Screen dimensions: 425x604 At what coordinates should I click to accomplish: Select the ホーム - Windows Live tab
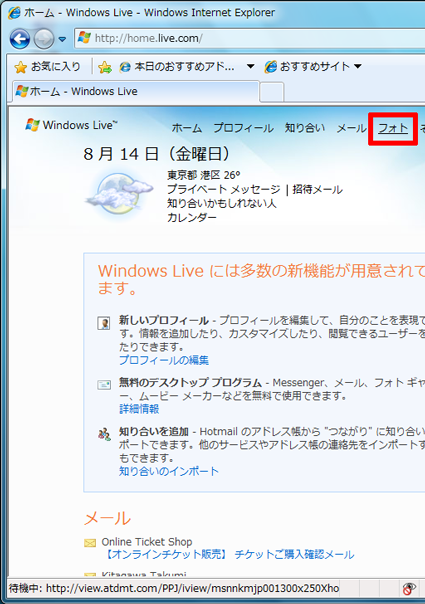(x=136, y=92)
